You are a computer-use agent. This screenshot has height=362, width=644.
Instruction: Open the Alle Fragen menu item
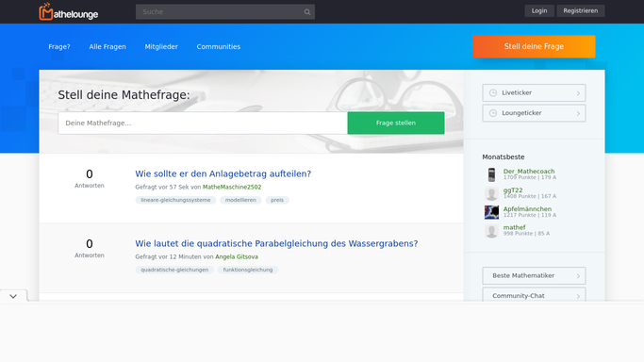coord(107,47)
